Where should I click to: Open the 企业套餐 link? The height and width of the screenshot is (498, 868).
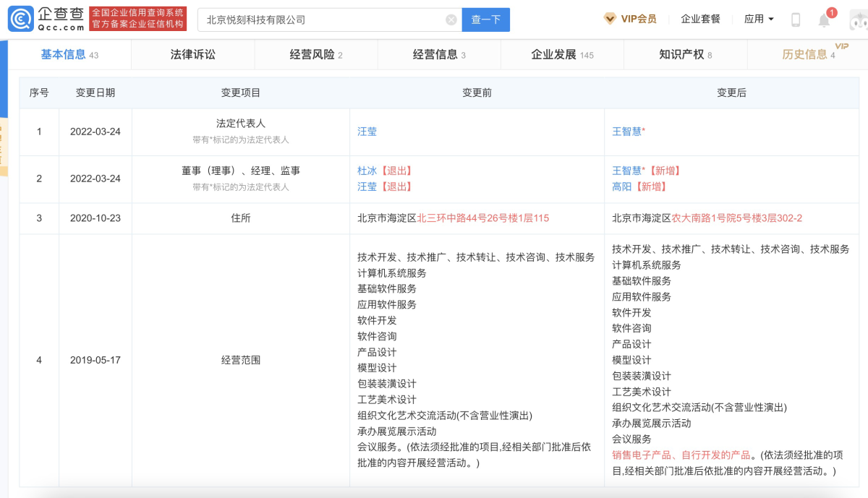(700, 19)
